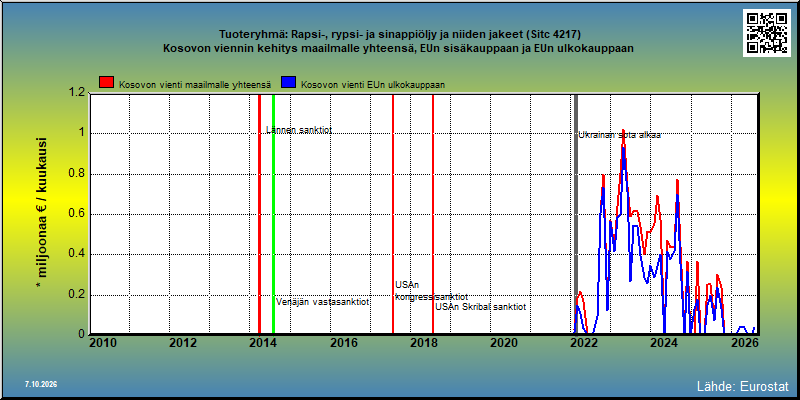The width and height of the screenshot is (800, 400).
Task: Click the 'Venäjän vastasanktiot' annotation
Action: 322,302
